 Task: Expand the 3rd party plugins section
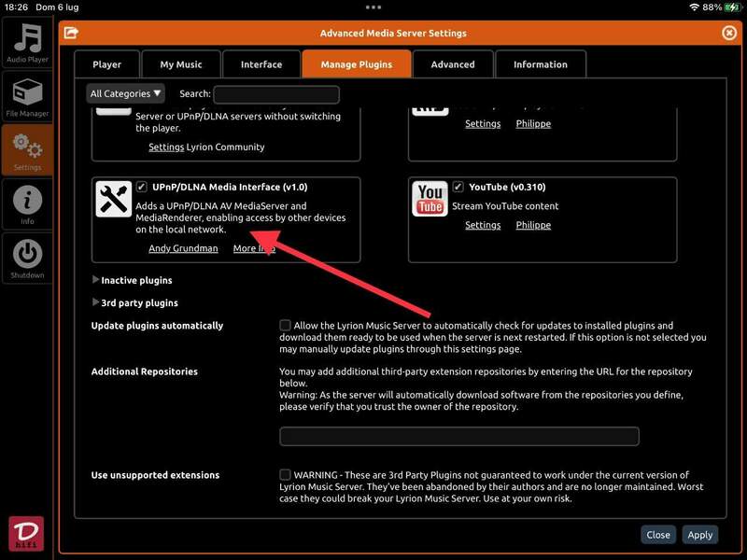(x=97, y=302)
